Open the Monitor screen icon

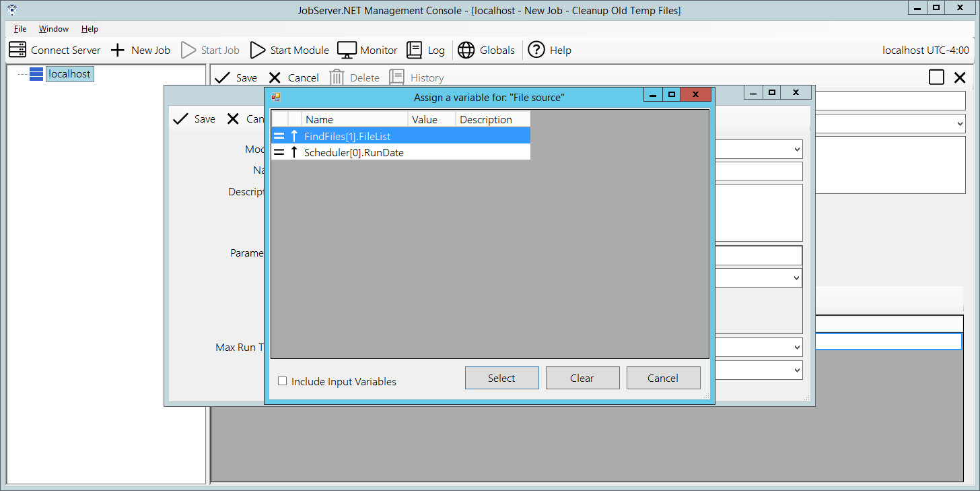click(347, 50)
